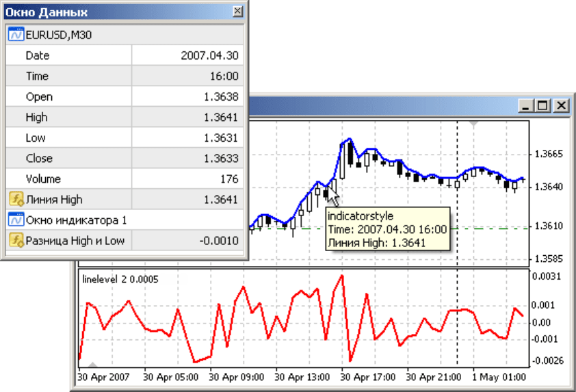Maximize the chart window
The image size is (576, 392).
pos(543,105)
